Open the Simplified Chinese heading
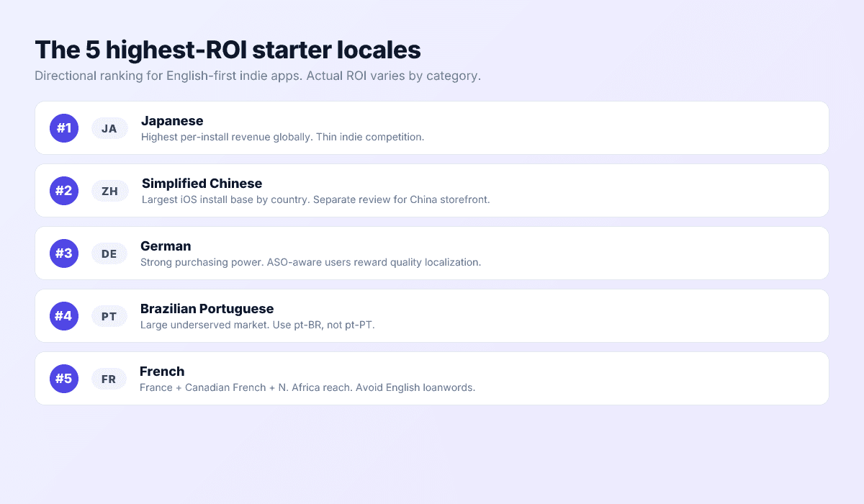The image size is (864, 504). click(202, 184)
